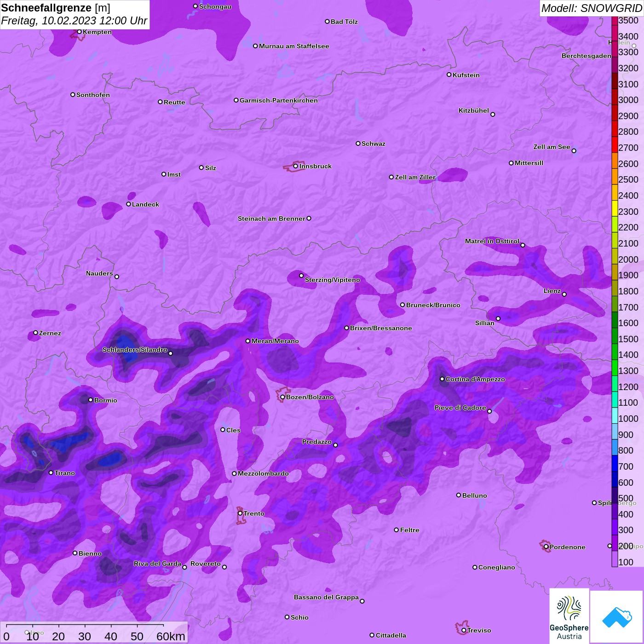
Task: Click the Zernez location dot
Action: (x=35, y=333)
